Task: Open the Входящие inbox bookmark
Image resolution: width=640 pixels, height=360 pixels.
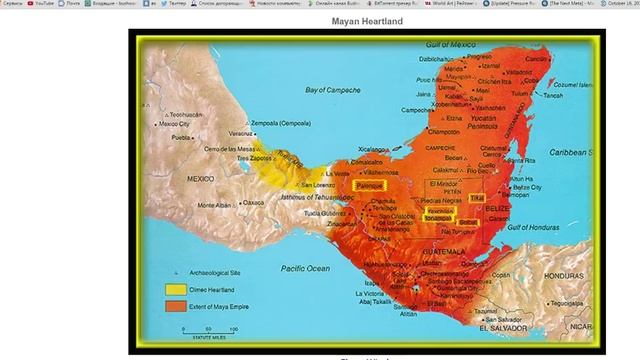Action: [x=111, y=3]
